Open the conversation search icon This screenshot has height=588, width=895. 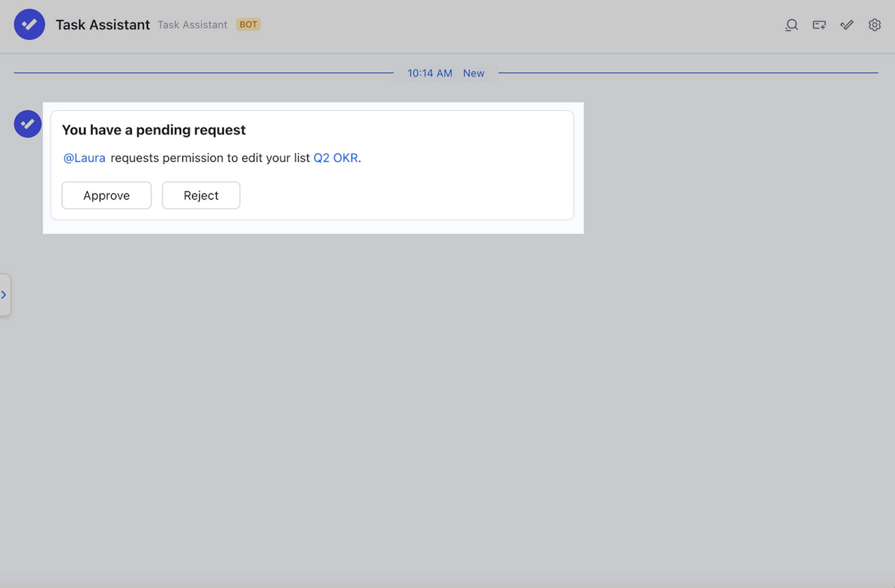point(792,25)
